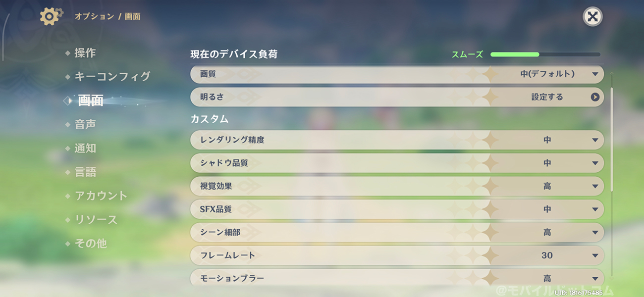Open the SFX品質 dropdown
The image size is (644, 297).
coord(595,209)
